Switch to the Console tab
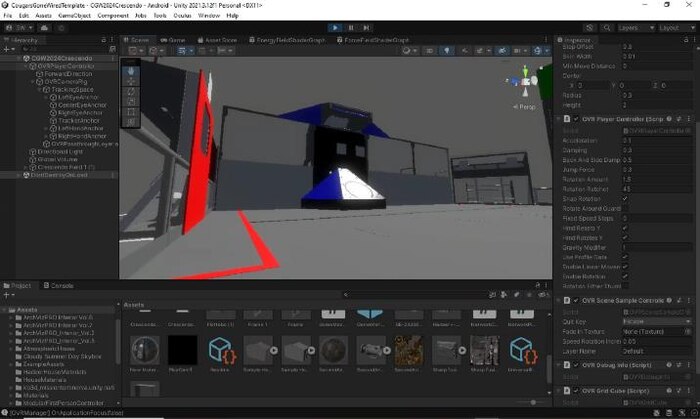Image resolution: width=700 pixels, height=419 pixels. coord(62,285)
